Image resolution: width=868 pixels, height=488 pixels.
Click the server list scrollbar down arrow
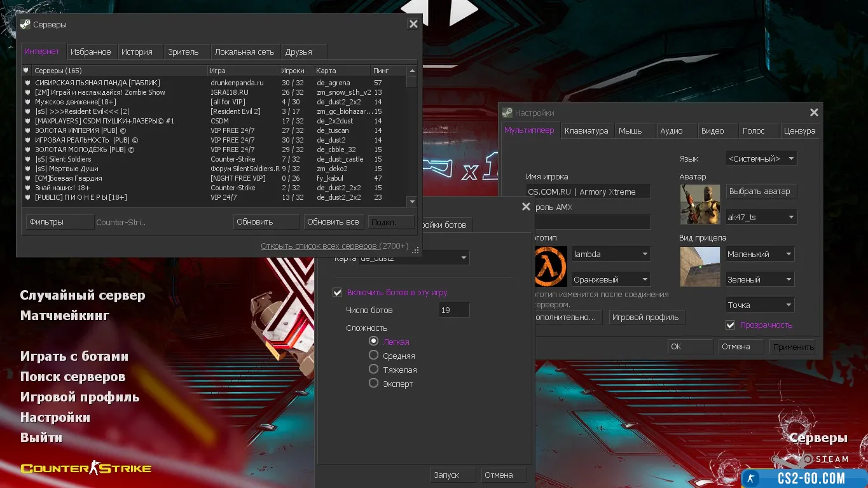[x=411, y=201]
